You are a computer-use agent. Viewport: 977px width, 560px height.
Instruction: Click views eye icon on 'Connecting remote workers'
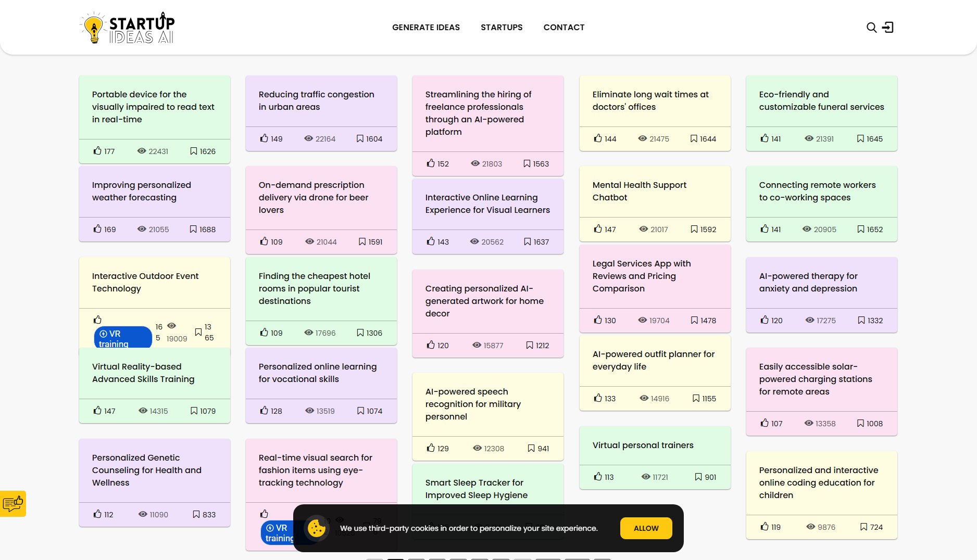807,229
